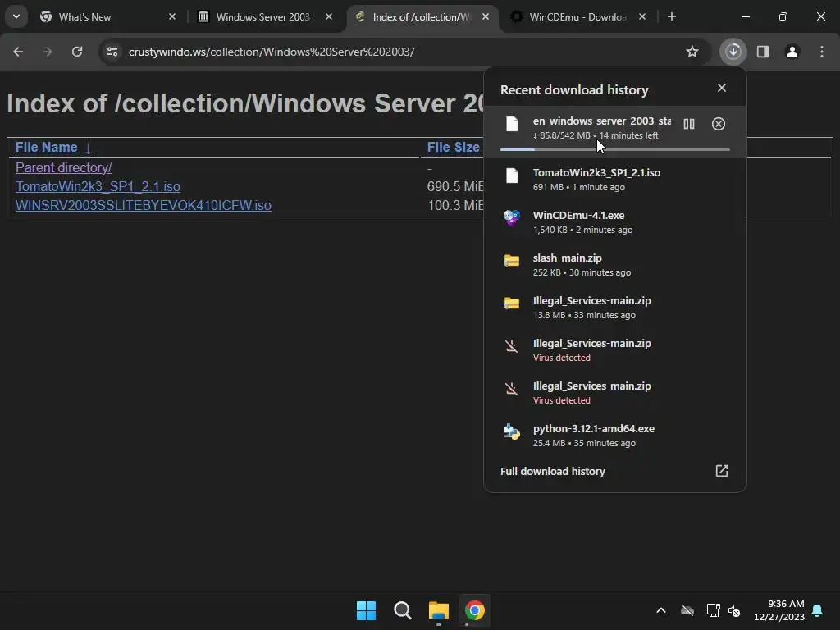Click the en_windows_server_2003 download file name

point(601,121)
